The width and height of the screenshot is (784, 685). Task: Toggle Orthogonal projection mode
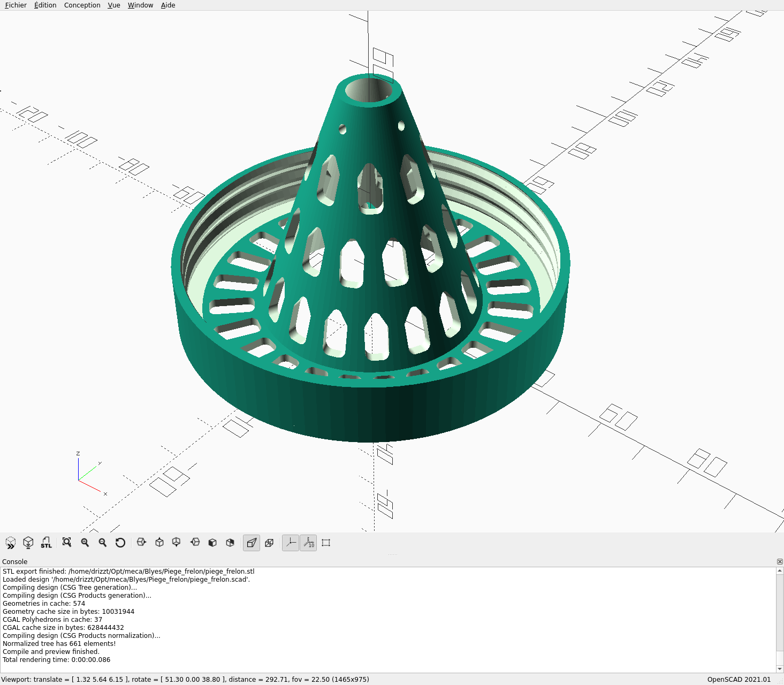point(269,543)
